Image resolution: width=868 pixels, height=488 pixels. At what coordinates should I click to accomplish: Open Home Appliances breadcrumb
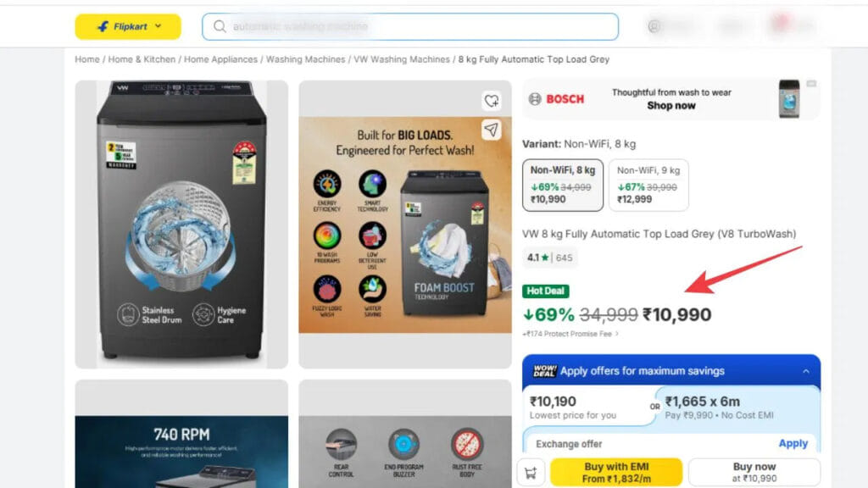(221, 59)
